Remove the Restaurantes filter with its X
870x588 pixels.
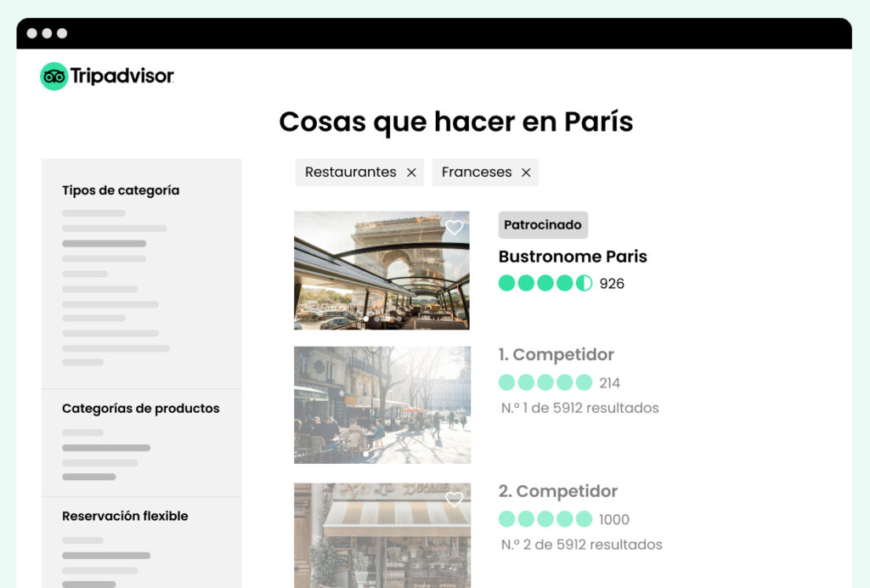(411, 172)
